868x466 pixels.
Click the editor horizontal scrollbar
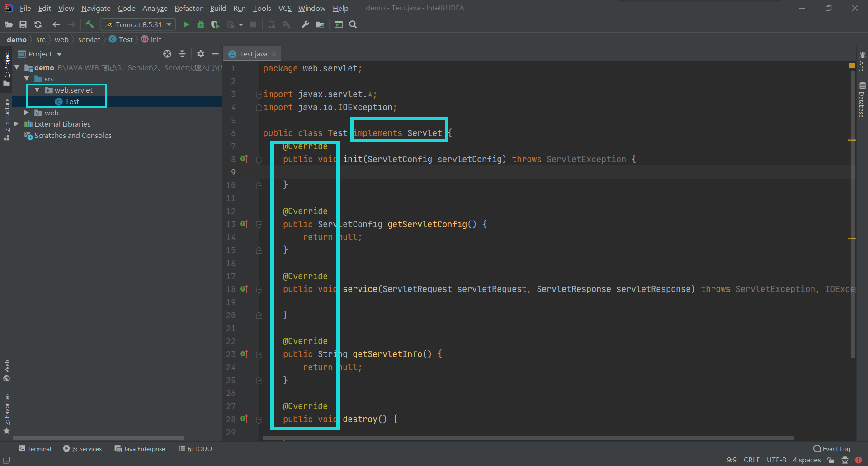point(528,438)
